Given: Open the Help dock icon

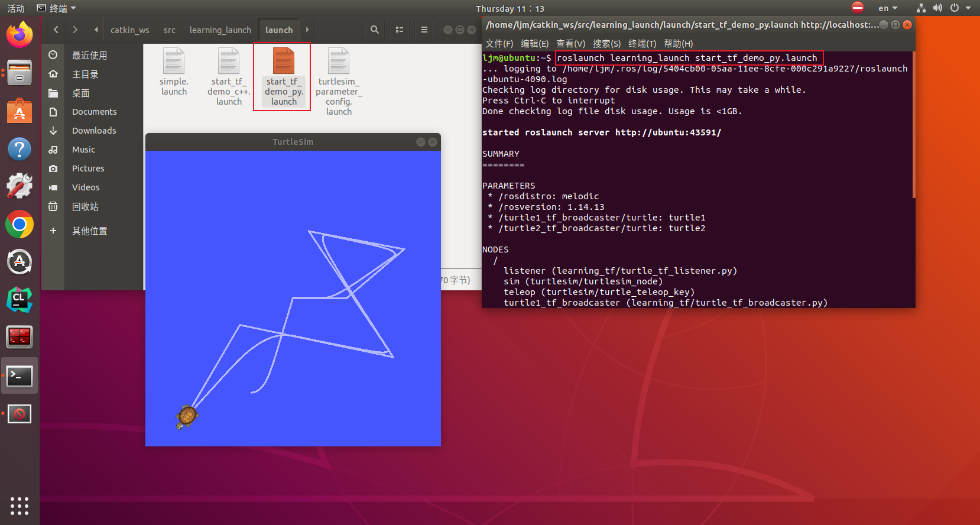Looking at the screenshot, I should point(20,148).
